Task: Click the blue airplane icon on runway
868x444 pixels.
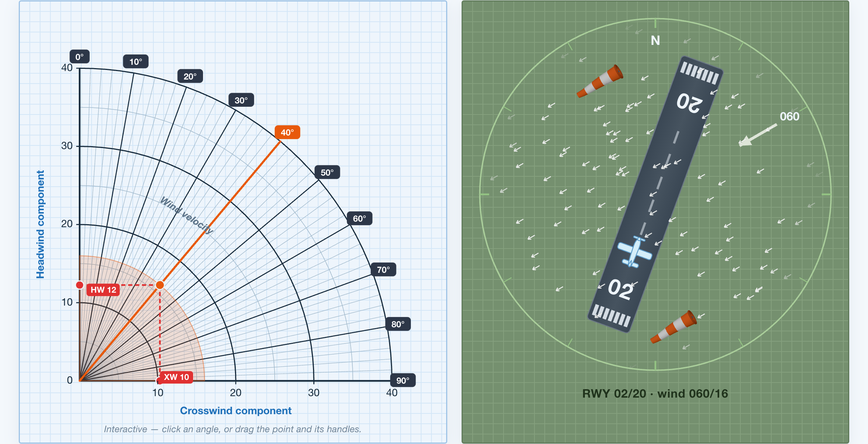Action: point(635,252)
